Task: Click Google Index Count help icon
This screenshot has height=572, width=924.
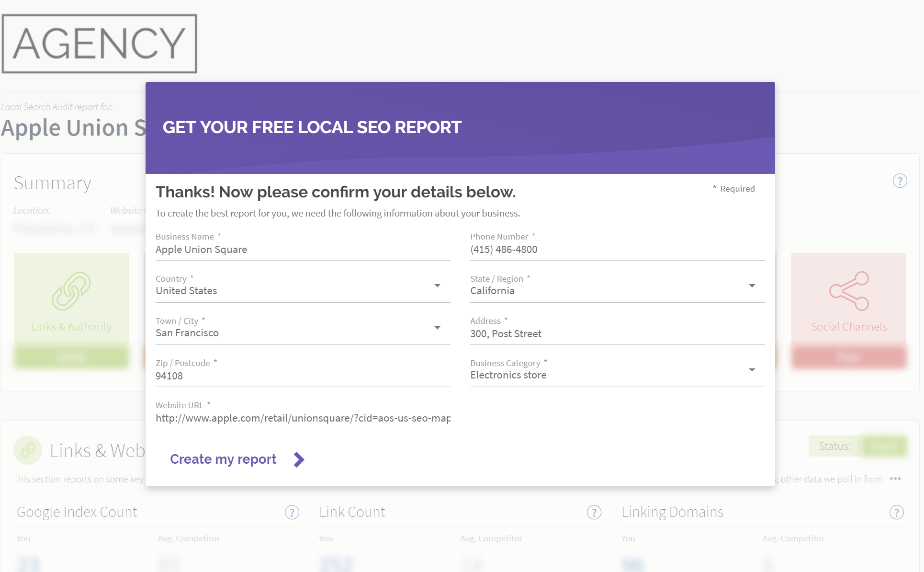Action: click(x=292, y=513)
